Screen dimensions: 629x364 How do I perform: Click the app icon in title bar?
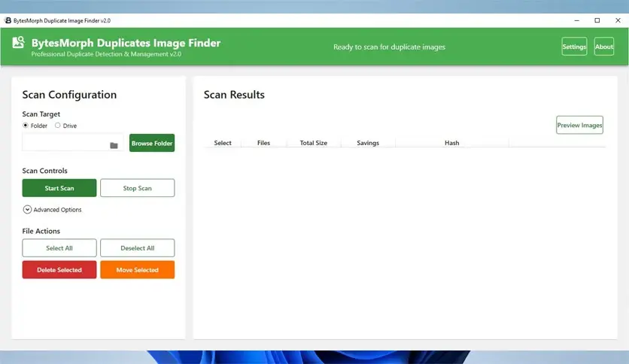[8, 20]
